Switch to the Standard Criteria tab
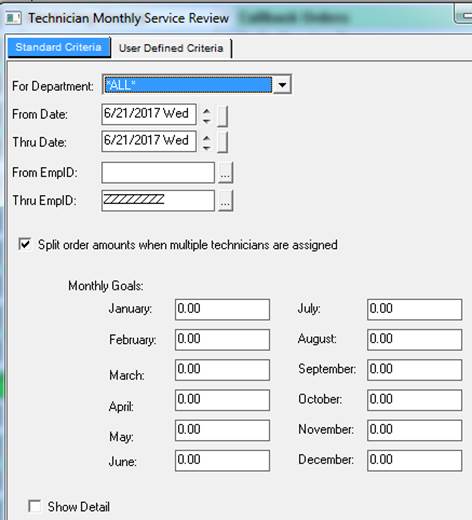The image size is (472, 520). pyautogui.click(x=59, y=47)
